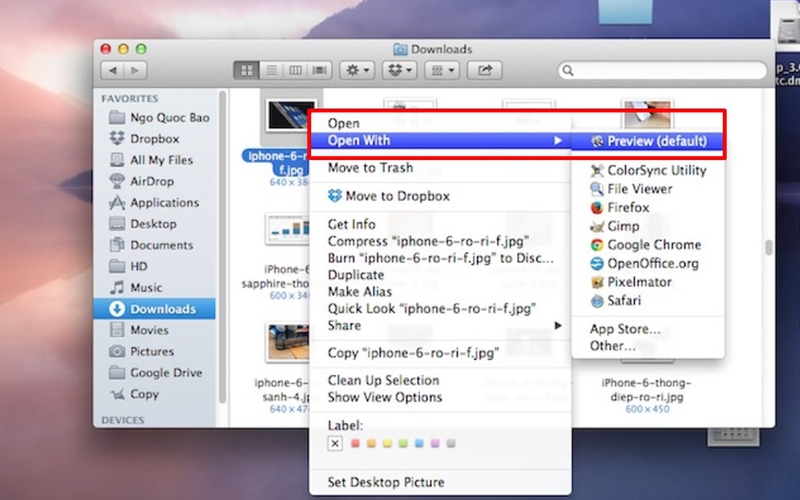Select Desktop in the sidebar
800x500 pixels.
143,224
